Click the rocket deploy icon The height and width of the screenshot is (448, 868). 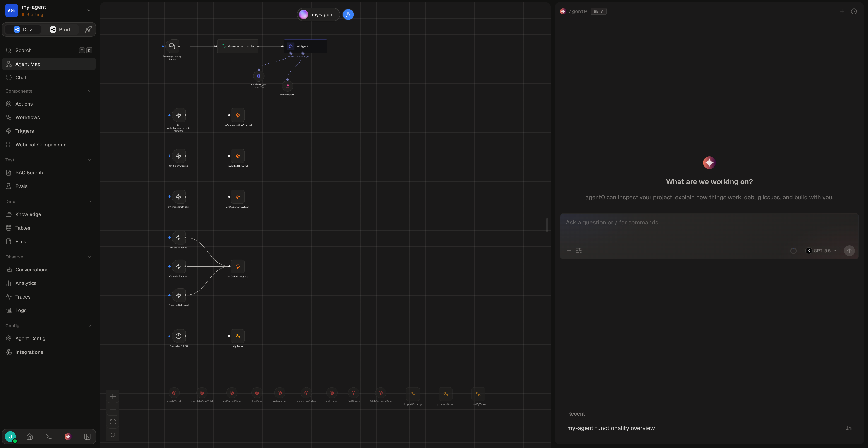tap(88, 30)
